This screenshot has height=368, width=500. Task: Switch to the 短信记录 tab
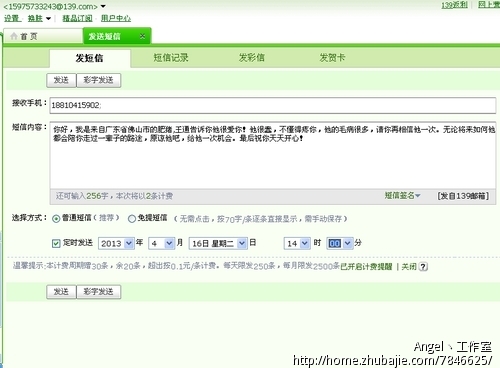(171, 58)
